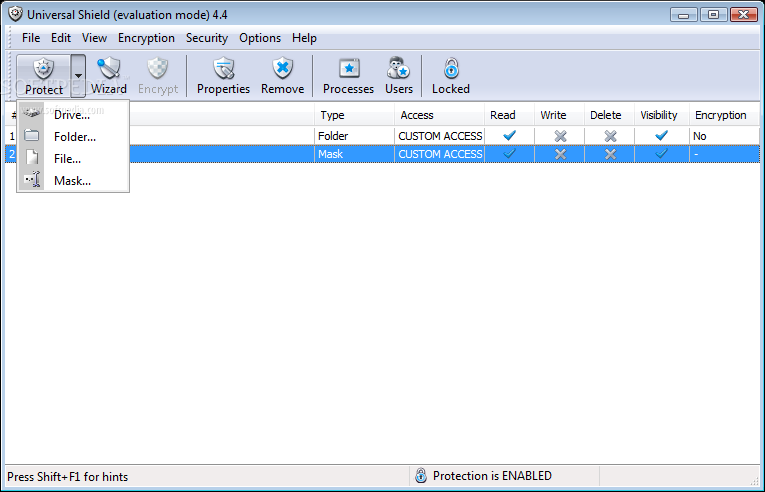The height and width of the screenshot is (492, 765).
Task: Open the View menu
Action: [94, 38]
